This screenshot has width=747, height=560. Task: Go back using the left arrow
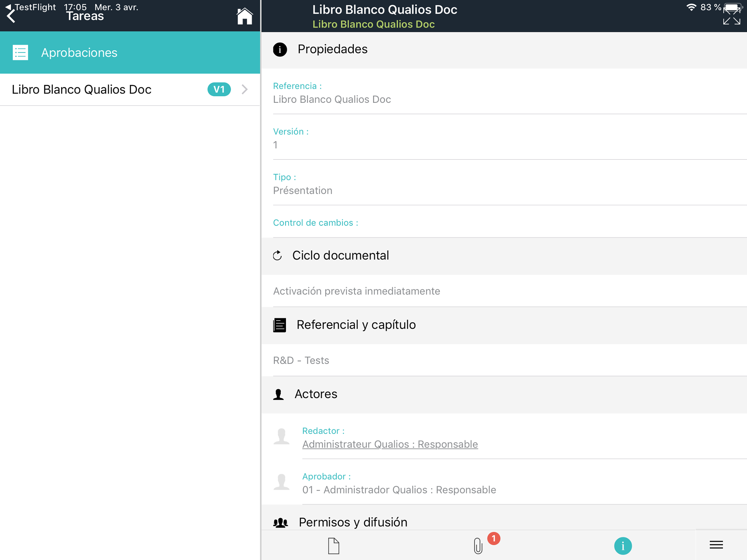[x=11, y=16]
